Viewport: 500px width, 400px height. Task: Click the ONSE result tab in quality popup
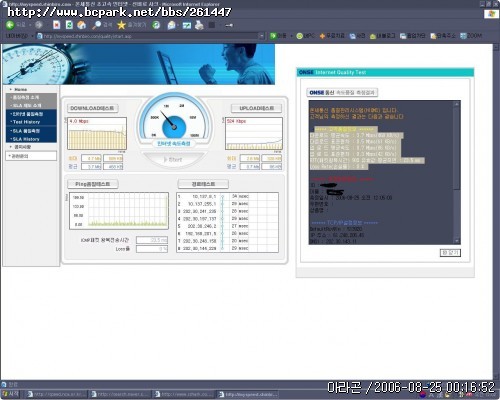342,92
